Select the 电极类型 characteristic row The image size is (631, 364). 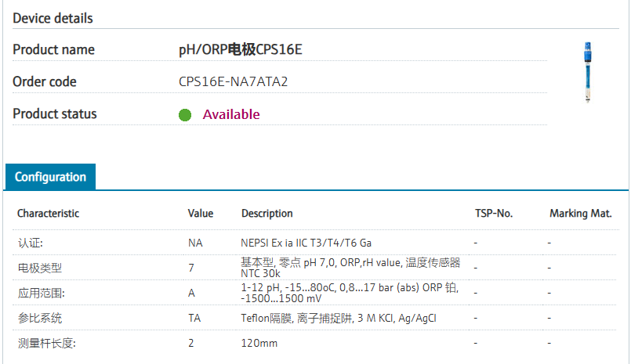tap(40, 268)
